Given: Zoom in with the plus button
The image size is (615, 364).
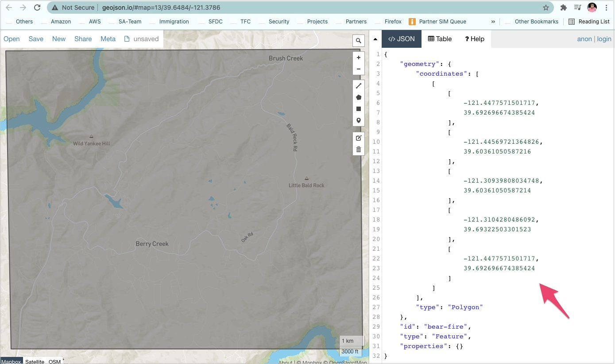Looking at the screenshot, I should pyautogui.click(x=358, y=57).
